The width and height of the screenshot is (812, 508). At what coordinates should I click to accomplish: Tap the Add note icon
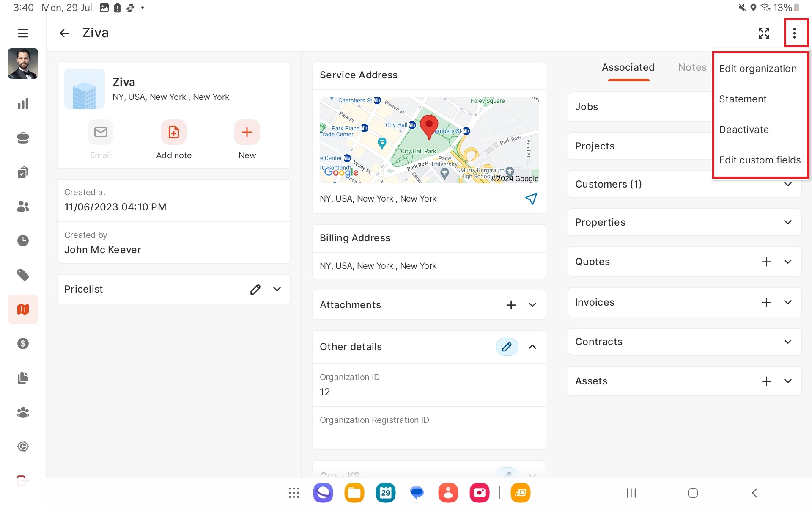click(x=173, y=133)
